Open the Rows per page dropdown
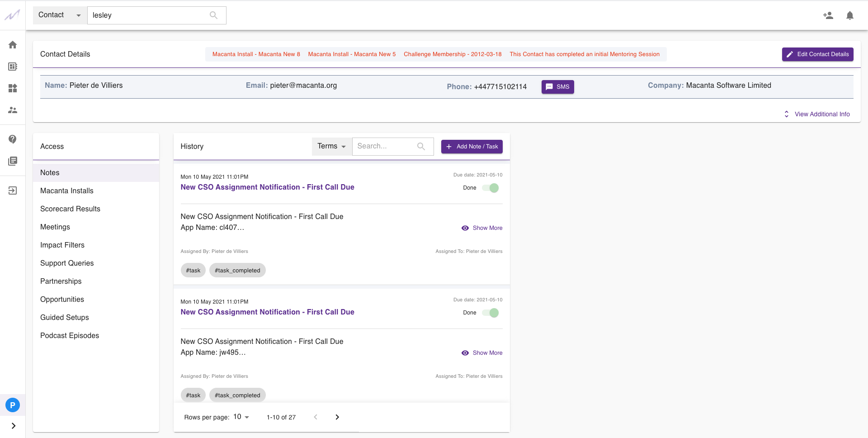Image resolution: width=868 pixels, height=438 pixels. click(241, 417)
